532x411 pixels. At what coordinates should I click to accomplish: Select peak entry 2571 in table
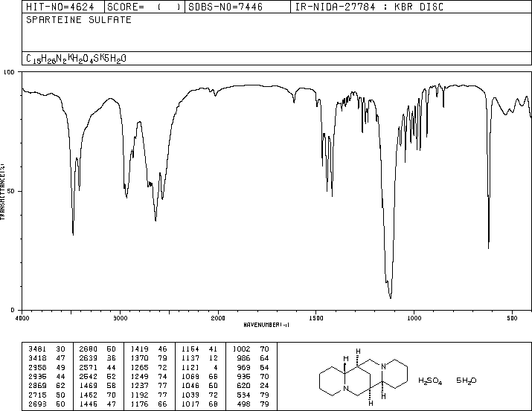point(97,367)
